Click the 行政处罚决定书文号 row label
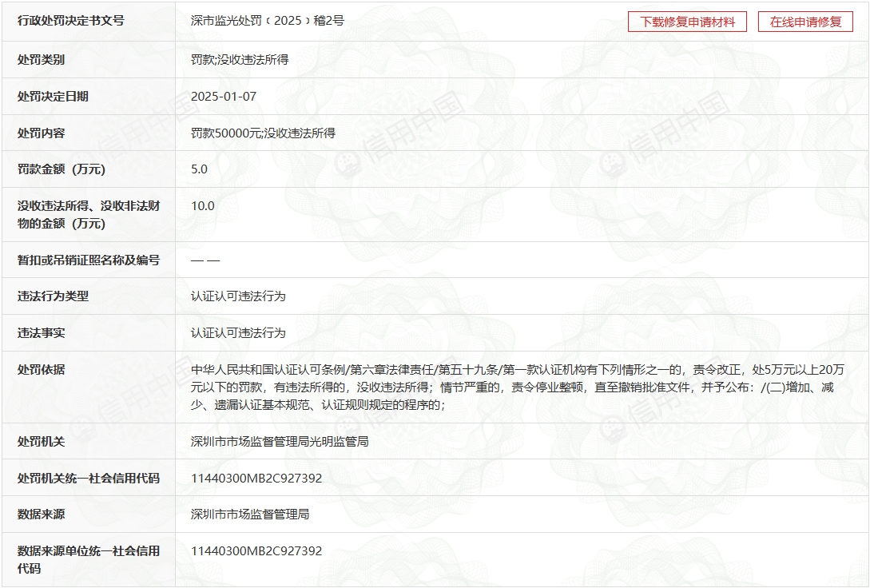The height and width of the screenshot is (588, 870). pos(71,21)
